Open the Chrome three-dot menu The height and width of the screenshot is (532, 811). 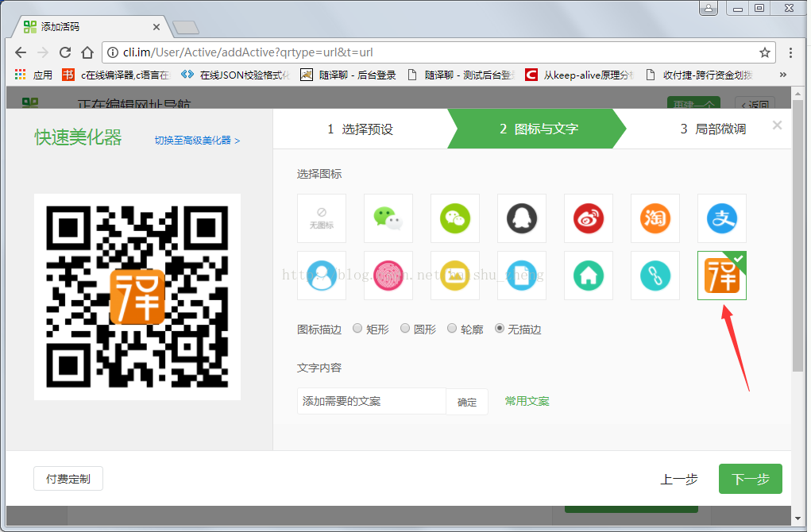point(790,52)
